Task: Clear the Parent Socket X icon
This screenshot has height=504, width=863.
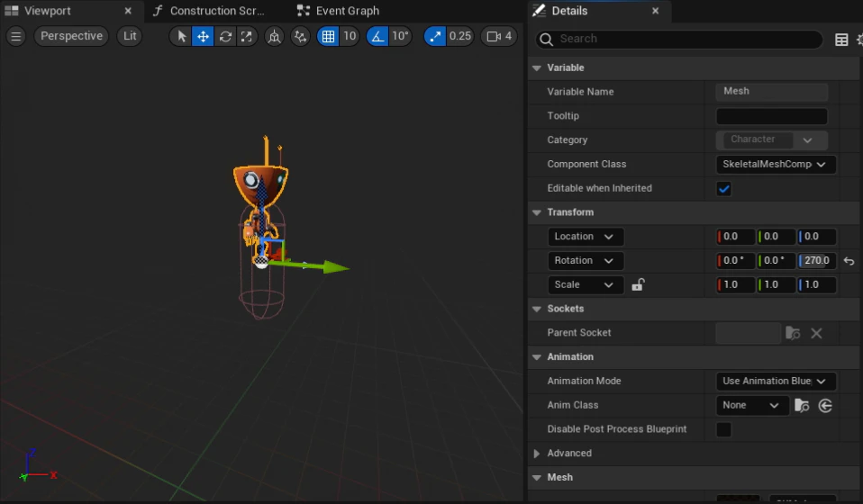Action: click(x=816, y=333)
